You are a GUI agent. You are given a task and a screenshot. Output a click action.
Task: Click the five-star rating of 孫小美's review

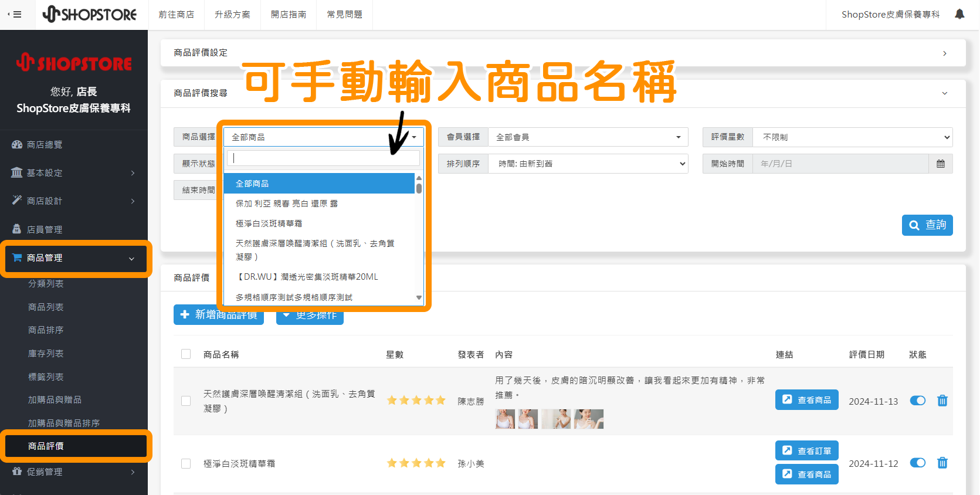[x=416, y=463]
